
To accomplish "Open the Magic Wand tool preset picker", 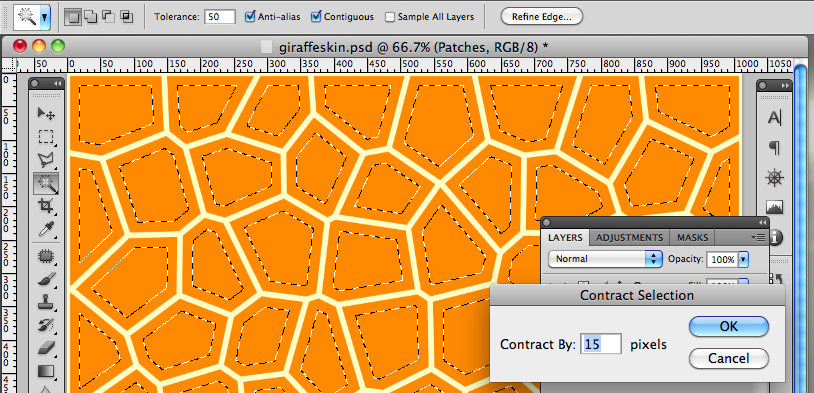I will click(x=45, y=17).
